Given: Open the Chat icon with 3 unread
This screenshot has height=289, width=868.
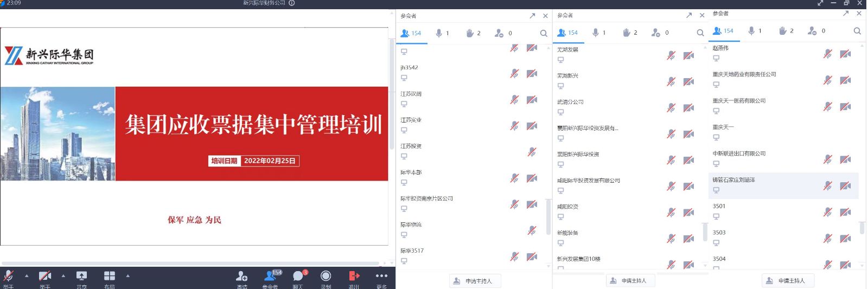Looking at the screenshot, I should pyautogui.click(x=298, y=277).
